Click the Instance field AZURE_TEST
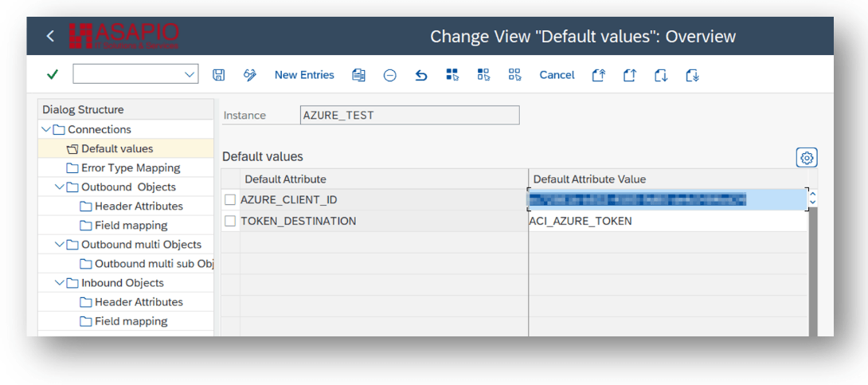 point(409,116)
